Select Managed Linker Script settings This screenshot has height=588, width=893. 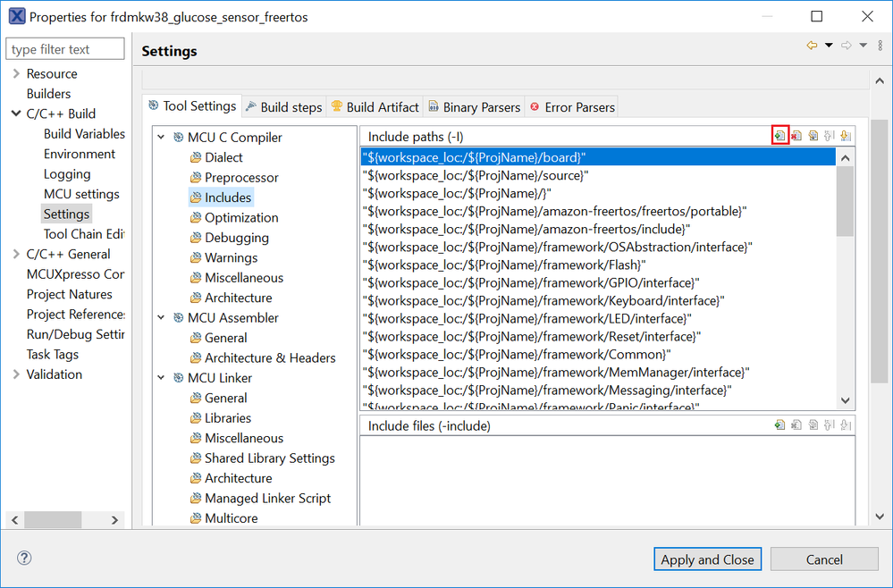[x=267, y=499]
